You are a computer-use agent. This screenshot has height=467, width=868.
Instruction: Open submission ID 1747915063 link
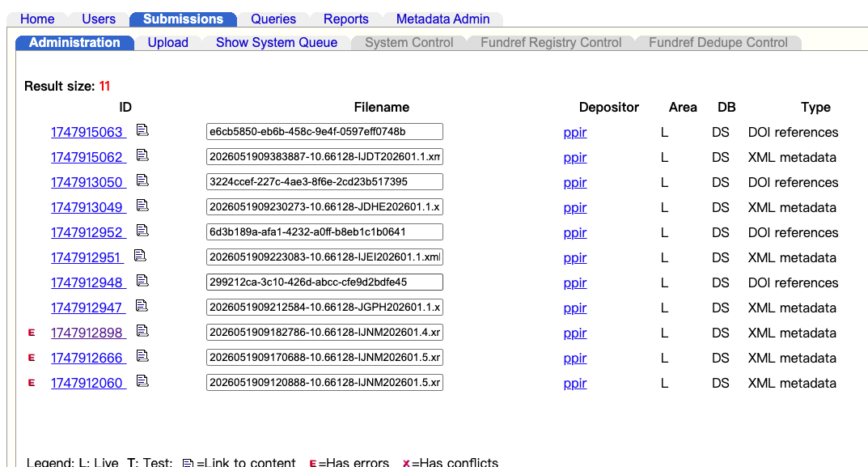[x=88, y=133]
